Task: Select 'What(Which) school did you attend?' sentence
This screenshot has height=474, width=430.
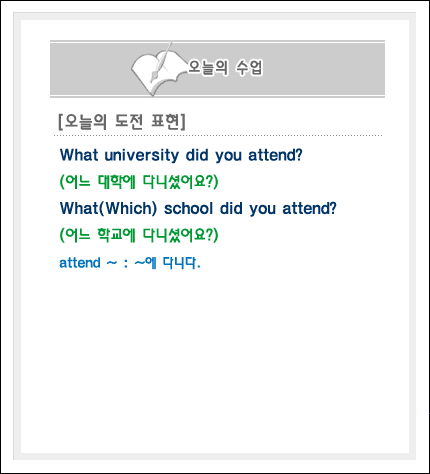Action: tap(198, 209)
